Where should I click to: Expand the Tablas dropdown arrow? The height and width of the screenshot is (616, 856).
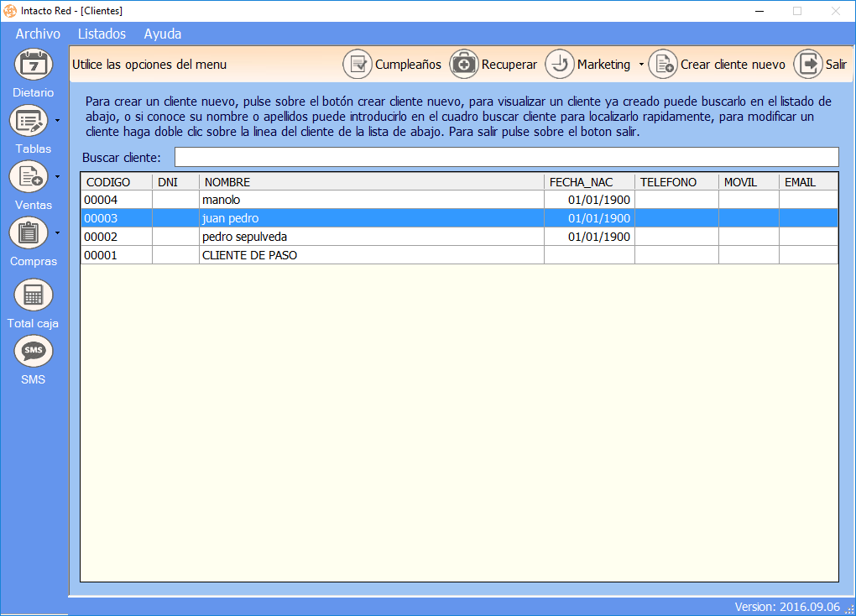click(57, 121)
